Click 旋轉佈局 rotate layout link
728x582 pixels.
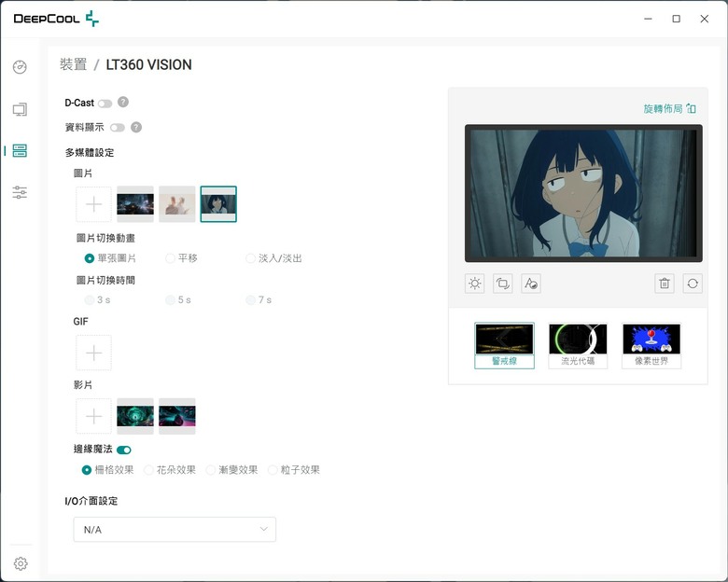(x=669, y=108)
